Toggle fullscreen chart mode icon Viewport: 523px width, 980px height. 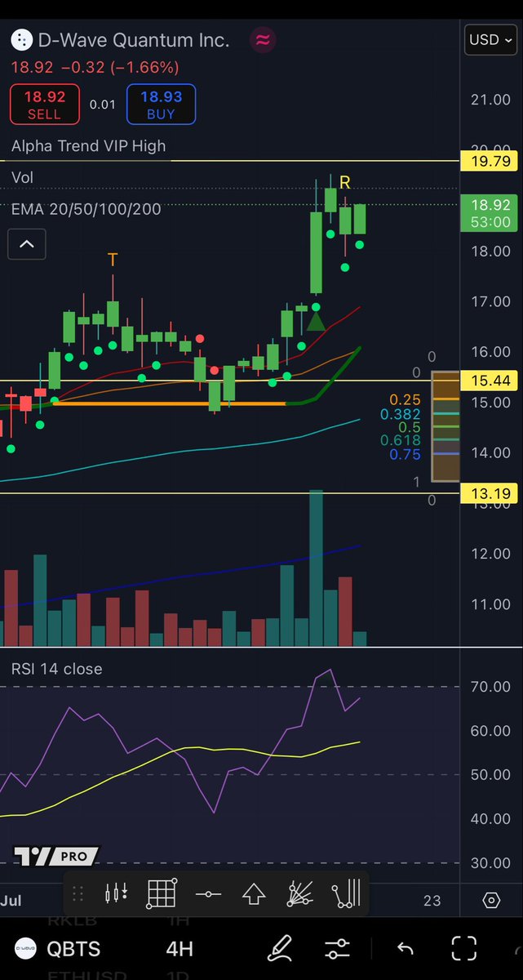[x=464, y=948]
